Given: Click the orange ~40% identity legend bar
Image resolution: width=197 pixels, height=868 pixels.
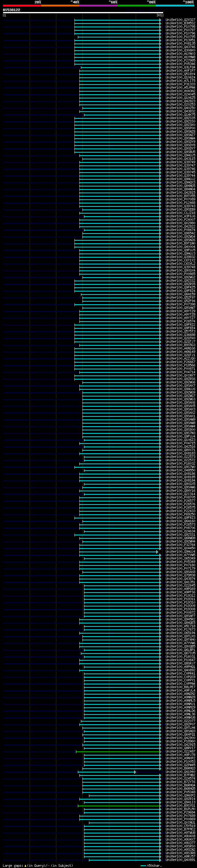Looking at the screenshot, I should pyautogui.click(x=60, y=6).
